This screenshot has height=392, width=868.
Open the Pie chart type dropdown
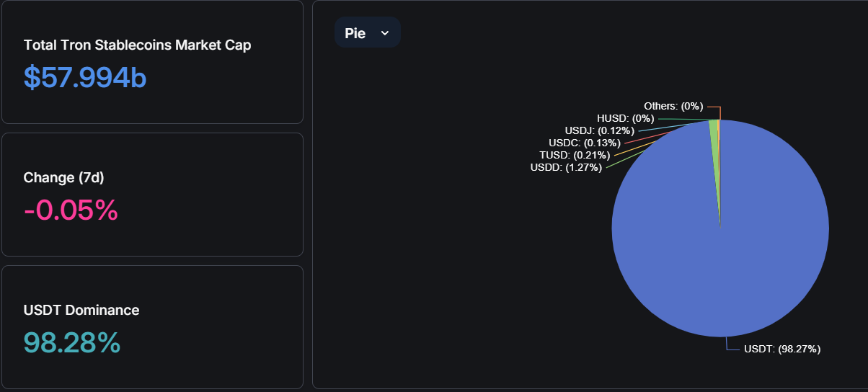367,32
